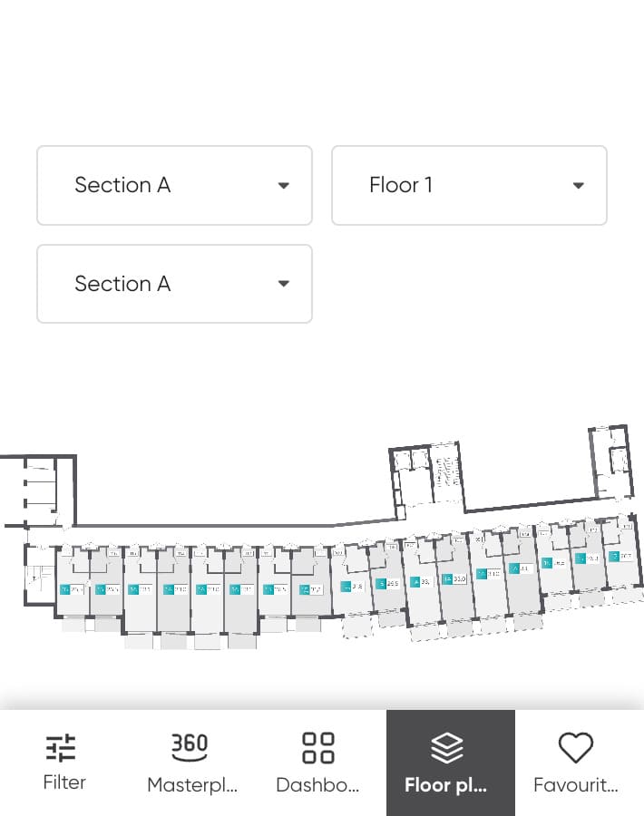Tap the Favourites heart icon
Image resolution: width=644 pixels, height=816 pixels.
coord(575,748)
